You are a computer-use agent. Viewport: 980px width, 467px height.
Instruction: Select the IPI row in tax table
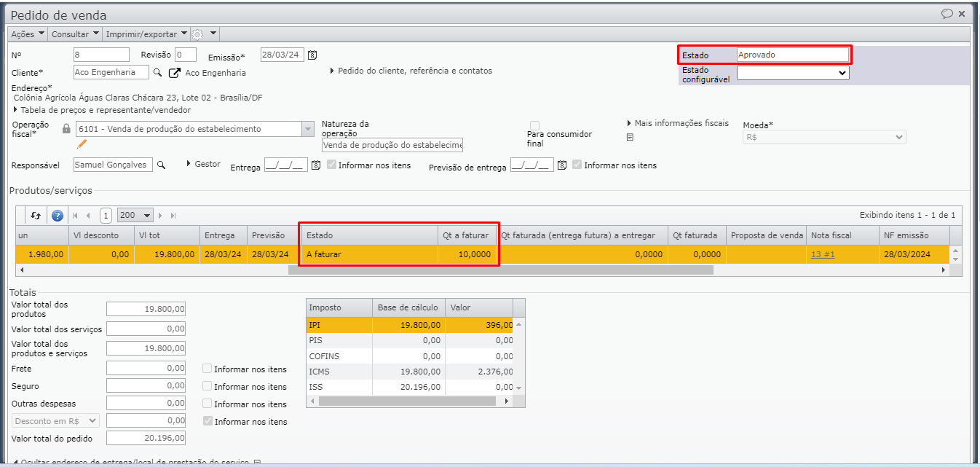[x=410, y=325]
